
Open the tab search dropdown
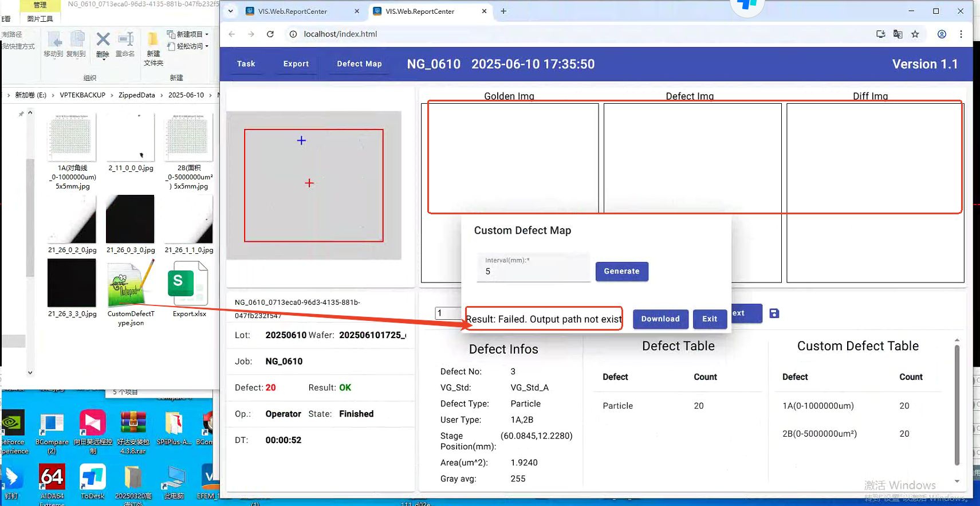coord(230,11)
